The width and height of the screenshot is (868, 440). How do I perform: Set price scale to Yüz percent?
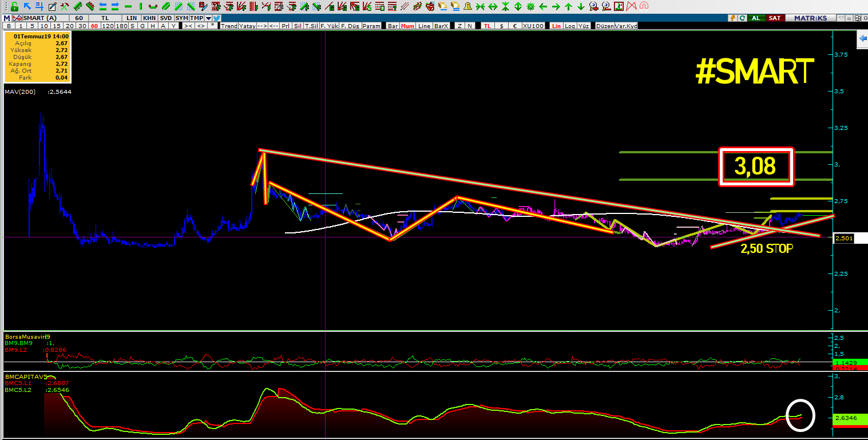click(x=583, y=26)
